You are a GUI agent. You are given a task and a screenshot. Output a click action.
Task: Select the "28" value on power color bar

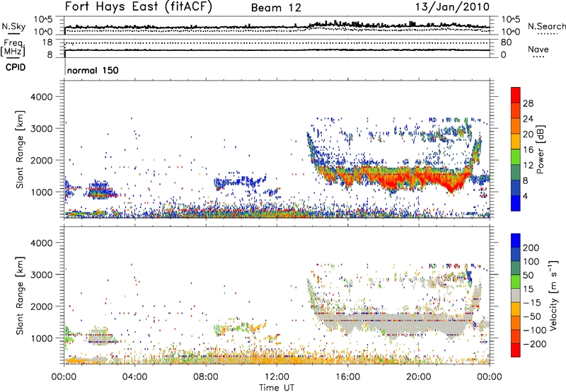[x=528, y=103]
